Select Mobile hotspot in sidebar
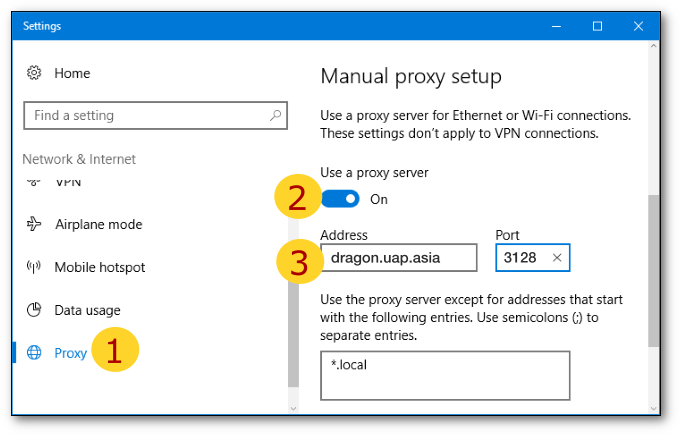This screenshot has width=680, height=435. [100, 267]
